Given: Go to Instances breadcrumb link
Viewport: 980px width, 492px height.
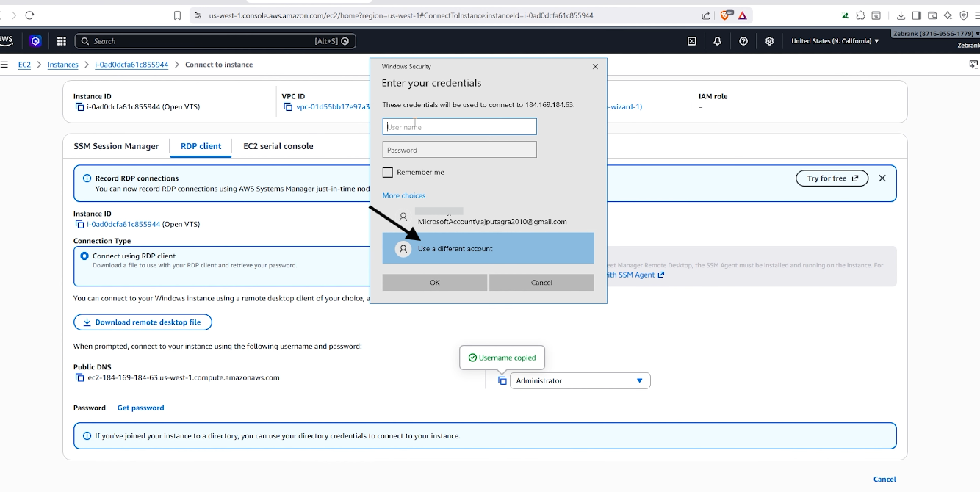Looking at the screenshot, I should pyautogui.click(x=62, y=65).
